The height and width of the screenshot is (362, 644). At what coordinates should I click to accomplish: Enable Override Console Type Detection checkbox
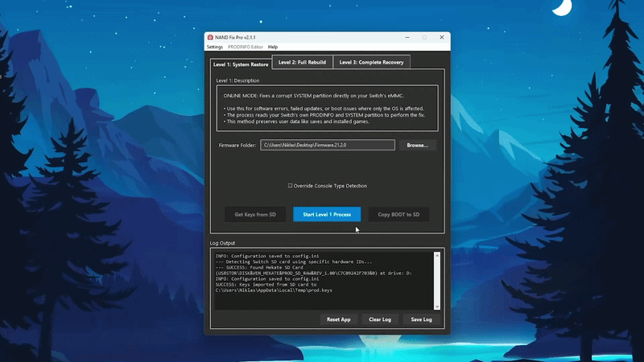[290, 186]
